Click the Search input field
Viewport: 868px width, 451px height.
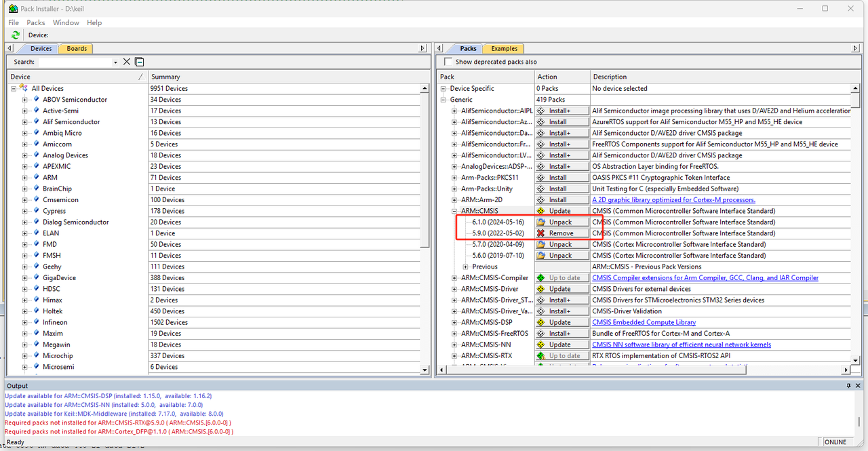pyautogui.click(x=75, y=62)
